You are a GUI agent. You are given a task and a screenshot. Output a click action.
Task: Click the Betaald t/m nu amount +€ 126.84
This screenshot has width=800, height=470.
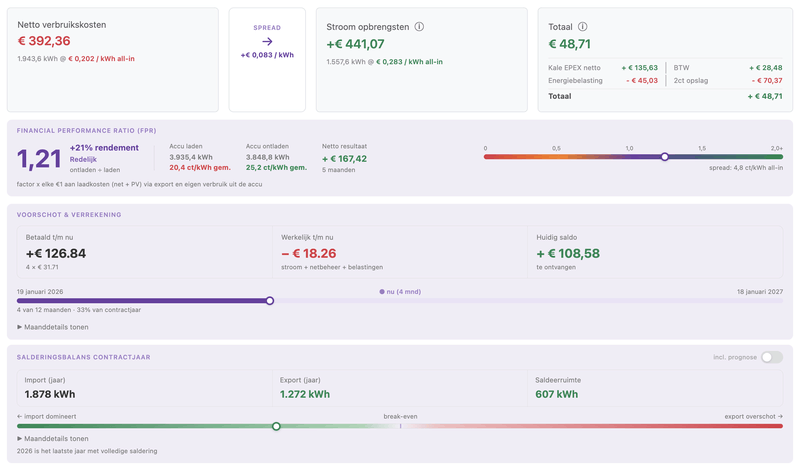point(56,254)
